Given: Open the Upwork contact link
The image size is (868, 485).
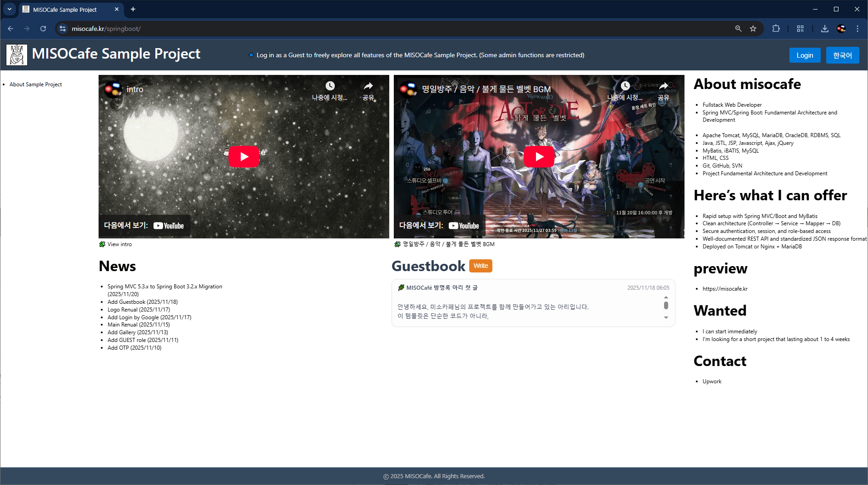Looking at the screenshot, I should click(712, 381).
